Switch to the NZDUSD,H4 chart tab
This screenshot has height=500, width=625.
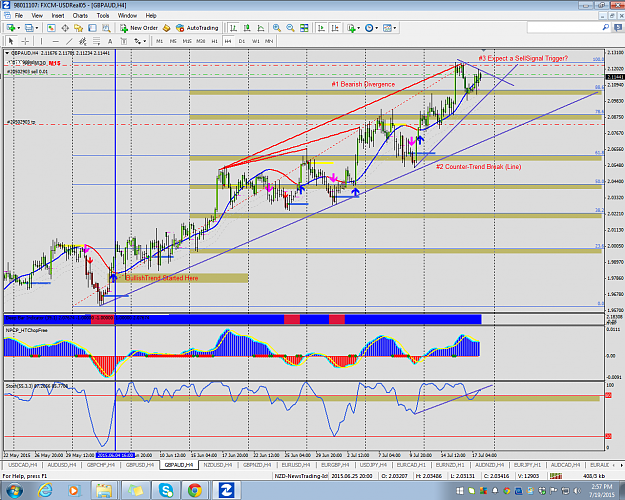click(x=218, y=465)
